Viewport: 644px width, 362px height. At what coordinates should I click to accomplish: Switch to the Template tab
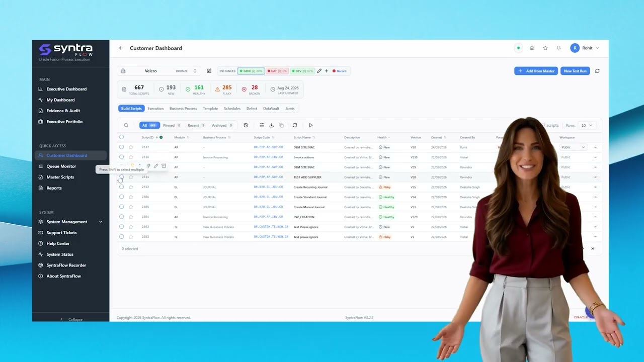(210, 109)
